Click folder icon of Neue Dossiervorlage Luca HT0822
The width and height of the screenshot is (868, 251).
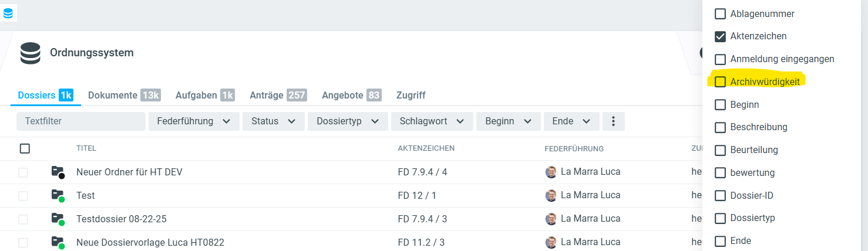(57, 242)
